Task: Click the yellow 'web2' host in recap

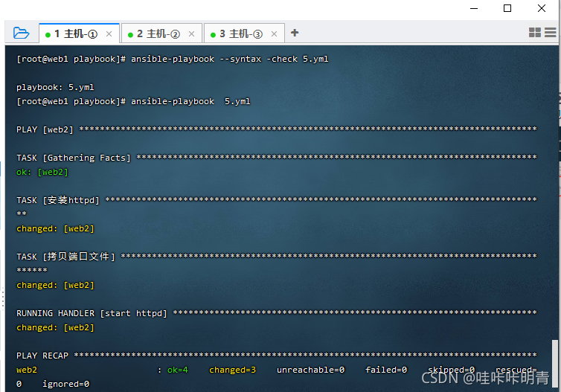Action: pyautogui.click(x=27, y=370)
